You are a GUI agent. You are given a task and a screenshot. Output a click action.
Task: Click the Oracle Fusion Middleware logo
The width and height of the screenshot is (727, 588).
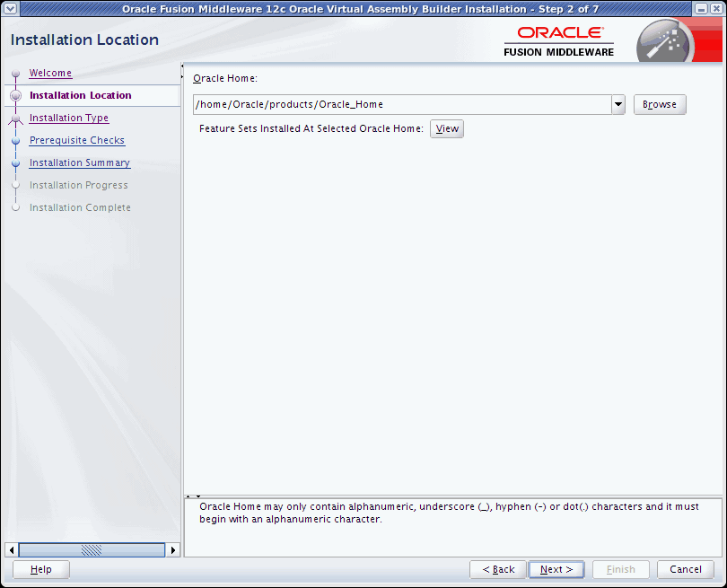559,41
